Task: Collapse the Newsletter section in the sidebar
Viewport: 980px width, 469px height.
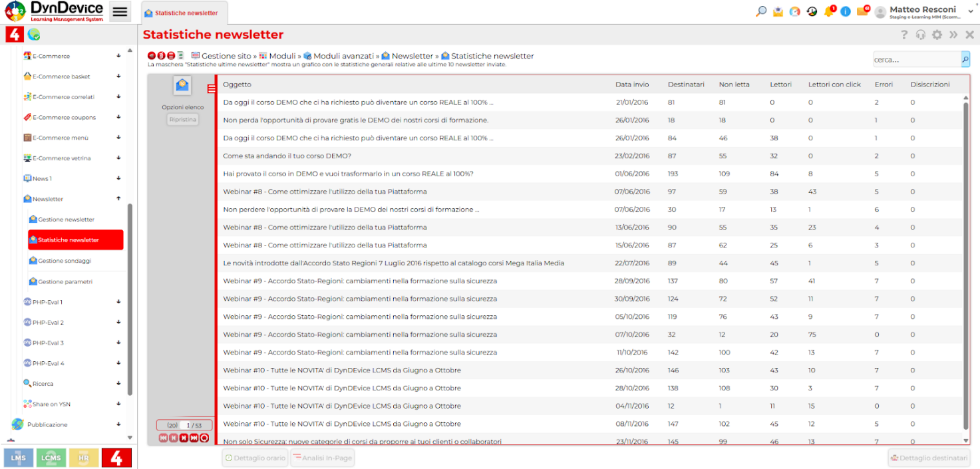Action: tap(118, 199)
